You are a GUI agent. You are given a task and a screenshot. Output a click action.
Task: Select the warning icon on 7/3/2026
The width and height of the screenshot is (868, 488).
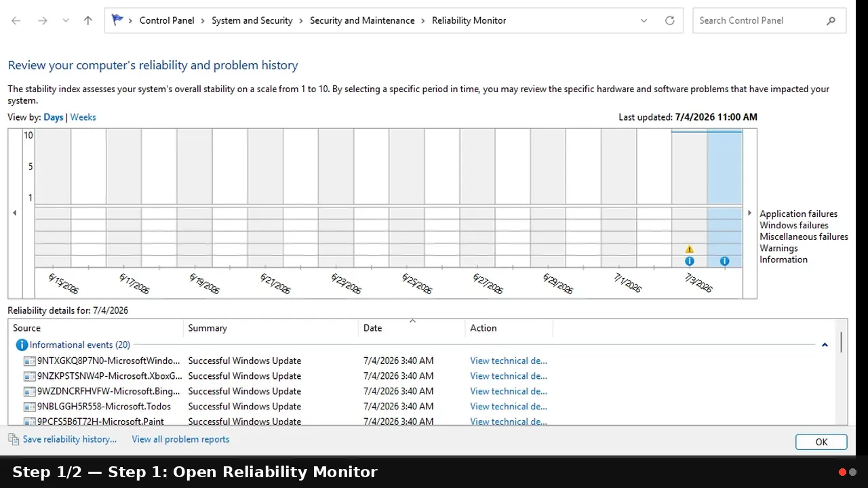(690, 249)
